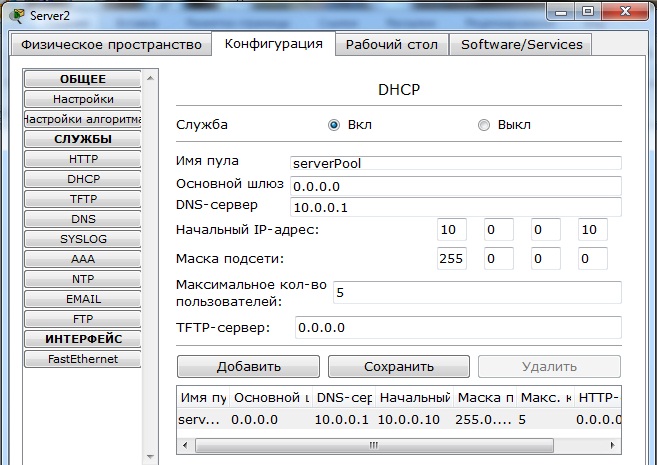Click the sidebar scroll down arrow
This screenshot has height=465, width=657.
pyautogui.click(x=150, y=456)
